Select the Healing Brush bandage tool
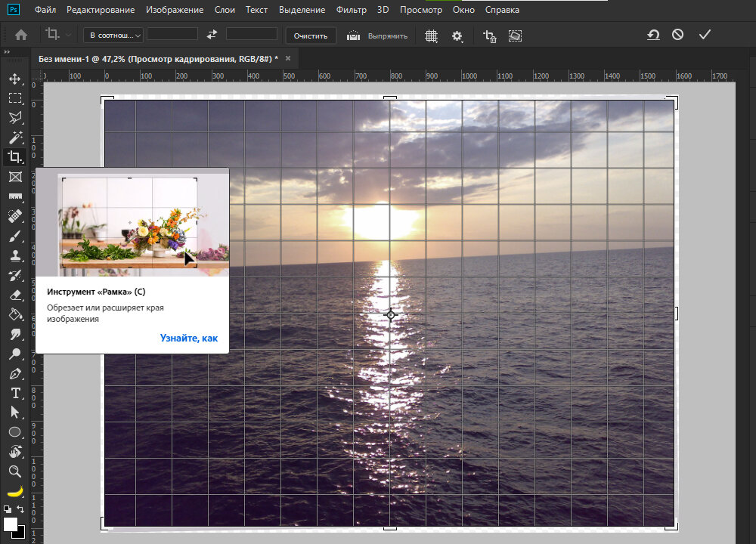This screenshot has width=756, height=544. point(15,216)
